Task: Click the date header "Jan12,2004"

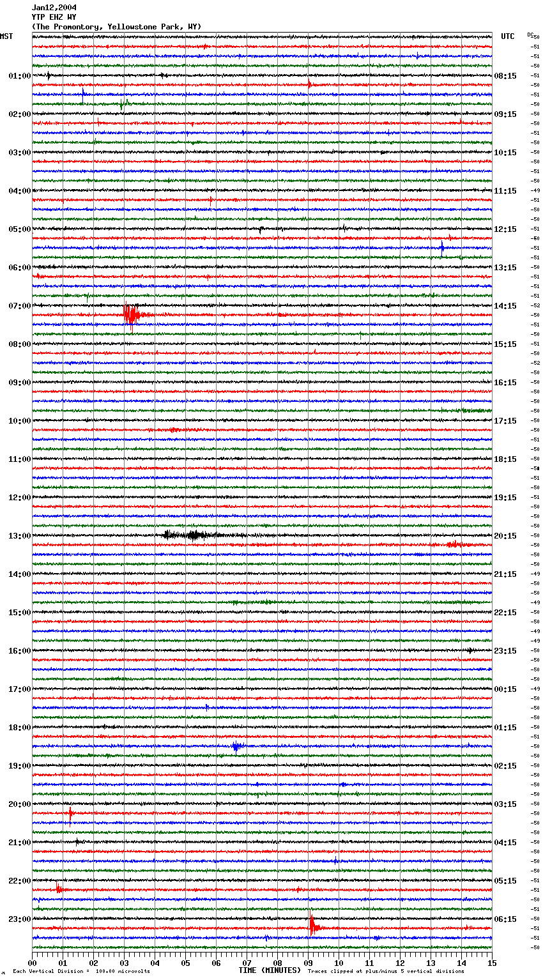Action: click(54, 8)
